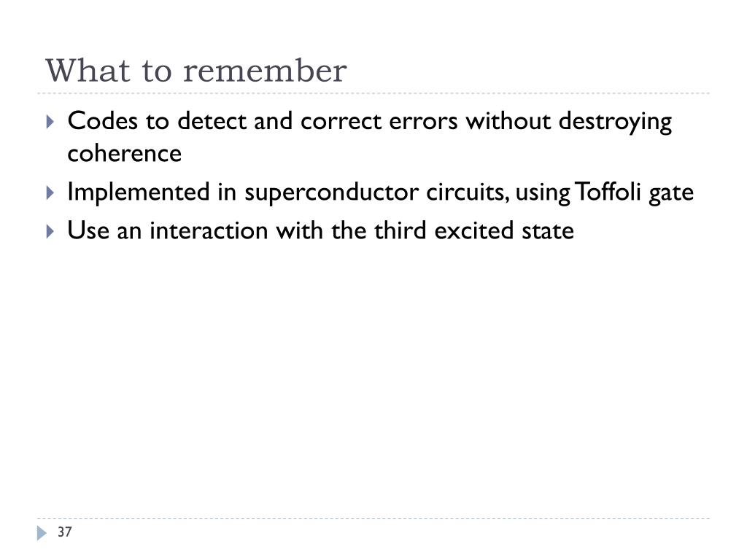Click the word 'destroying' in first bullet
This screenshot has height=560, width=747.
[x=615, y=122]
